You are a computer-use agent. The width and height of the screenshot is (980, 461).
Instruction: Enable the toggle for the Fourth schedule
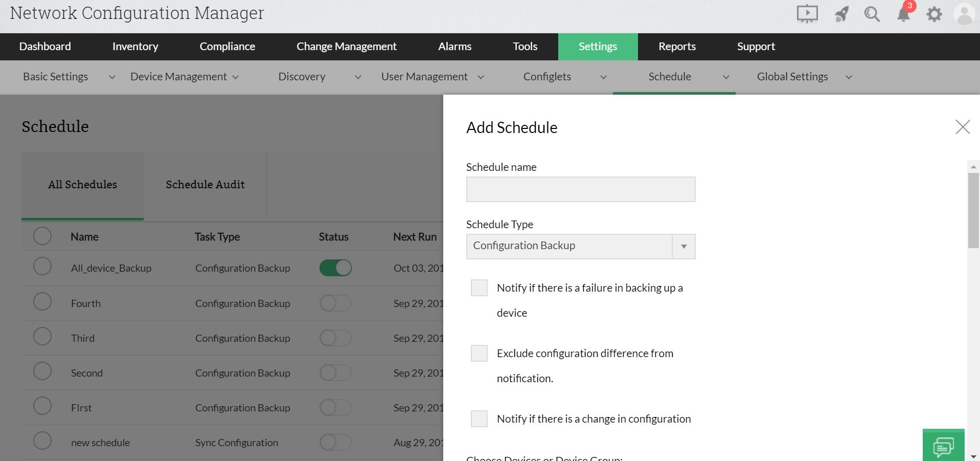pyautogui.click(x=335, y=303)
